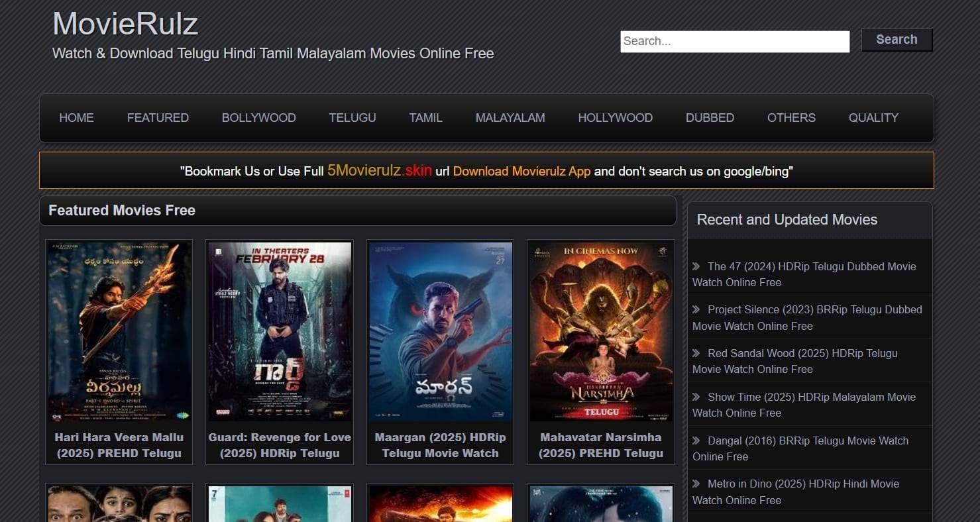The image size is (980, 522).
Task: Open Metro in Dino (2025) Hindi link
Action: point(796,492)
